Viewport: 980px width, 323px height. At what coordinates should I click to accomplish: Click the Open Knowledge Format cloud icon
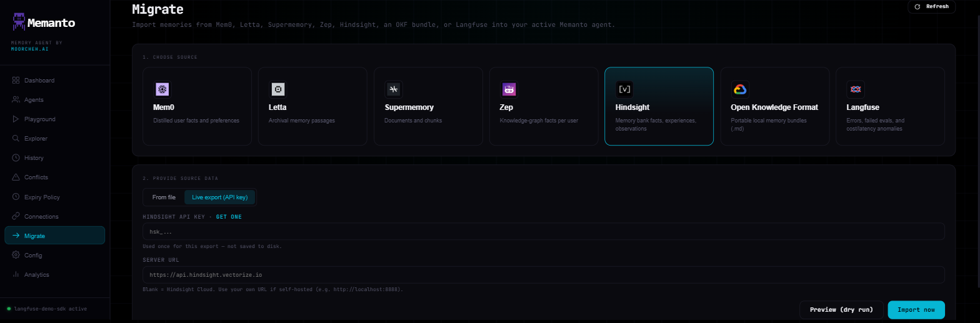pyautogui.click(x=740, y=89)
